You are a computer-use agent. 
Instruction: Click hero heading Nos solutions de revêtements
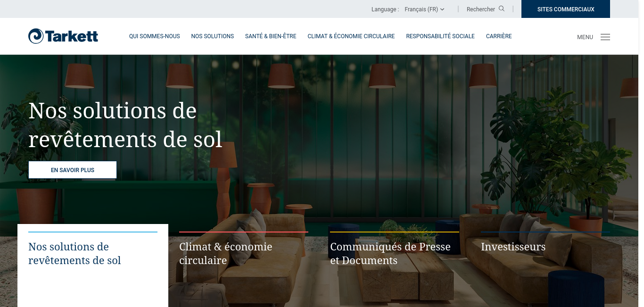125,125
